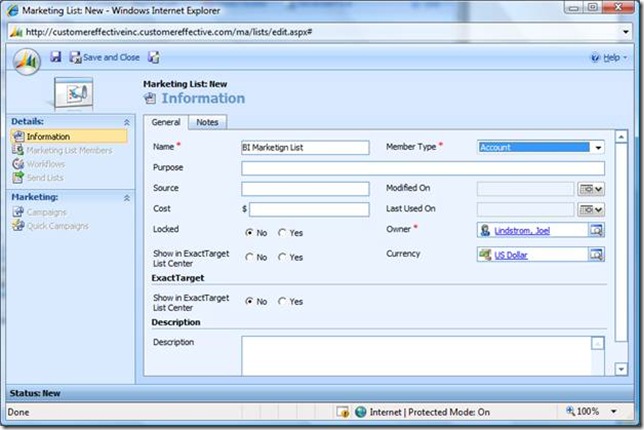Set Locked to Yes
The width and height of the screenshot is (644, 430).
pos(283,232)
